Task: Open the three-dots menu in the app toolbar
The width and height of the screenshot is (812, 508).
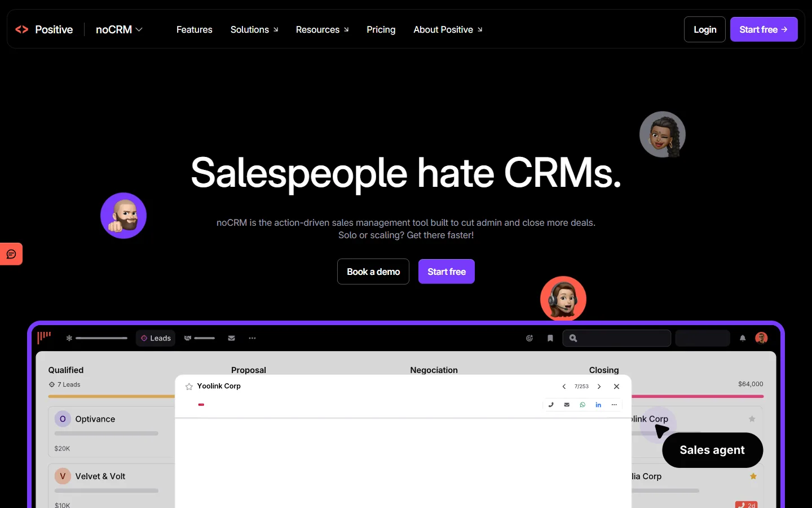Action: 252,338
